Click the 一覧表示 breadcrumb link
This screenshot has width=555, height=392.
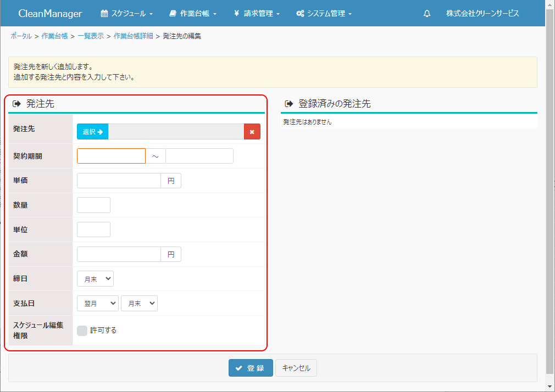(x=91, y=36)
